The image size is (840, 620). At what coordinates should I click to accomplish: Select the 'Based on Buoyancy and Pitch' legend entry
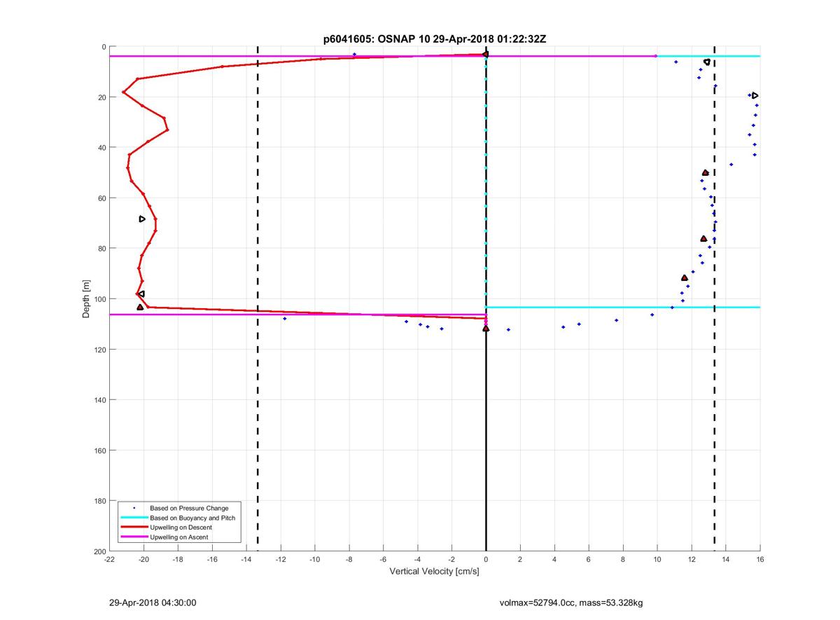[x=192, y=518]
